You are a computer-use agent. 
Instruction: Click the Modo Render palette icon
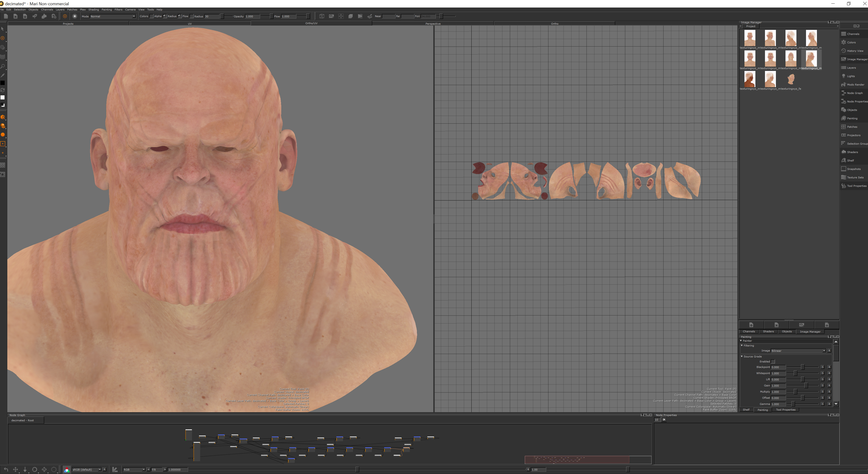point(843,84)
